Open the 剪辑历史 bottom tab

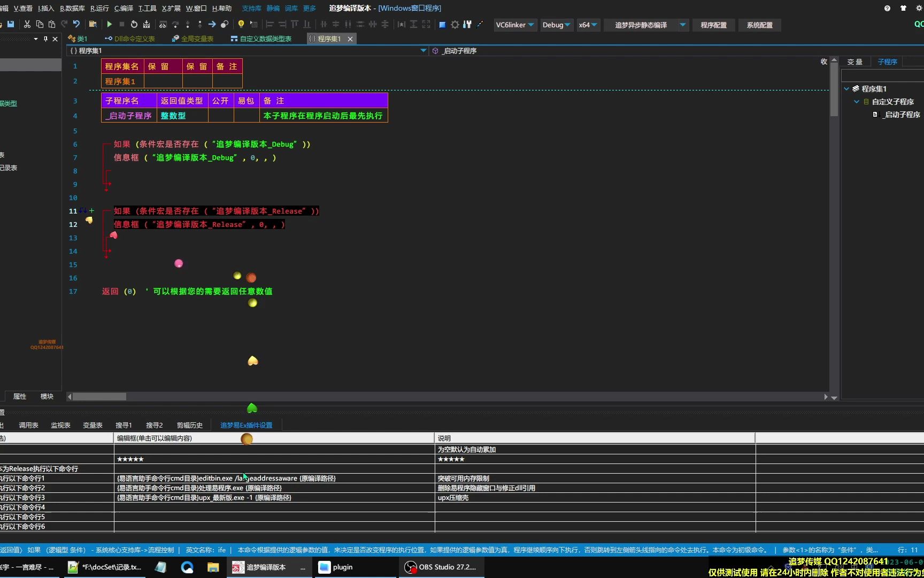click(x=190, y=425)
